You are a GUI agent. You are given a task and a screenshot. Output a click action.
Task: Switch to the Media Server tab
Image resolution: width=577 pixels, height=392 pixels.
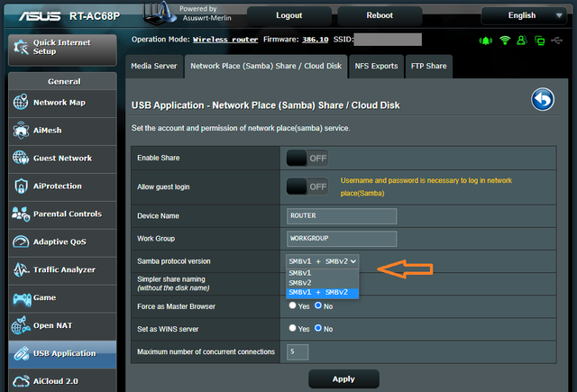click(154, 66)
